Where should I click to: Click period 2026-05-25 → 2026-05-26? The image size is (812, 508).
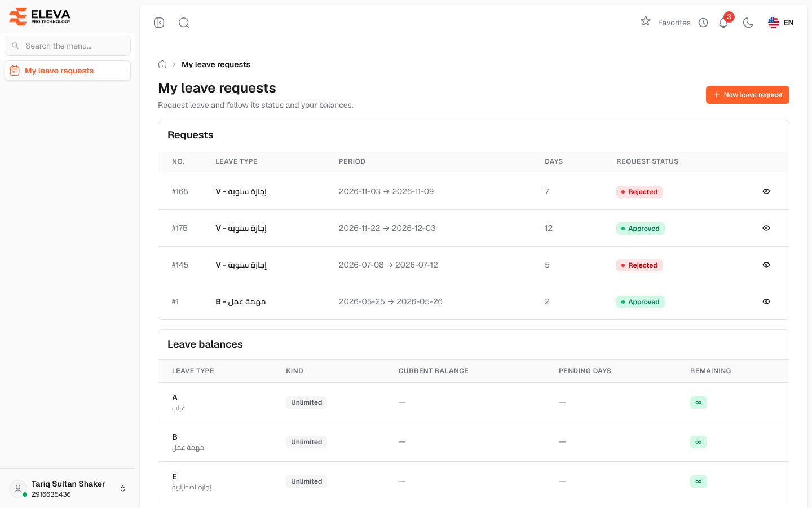tap(391, 301)
